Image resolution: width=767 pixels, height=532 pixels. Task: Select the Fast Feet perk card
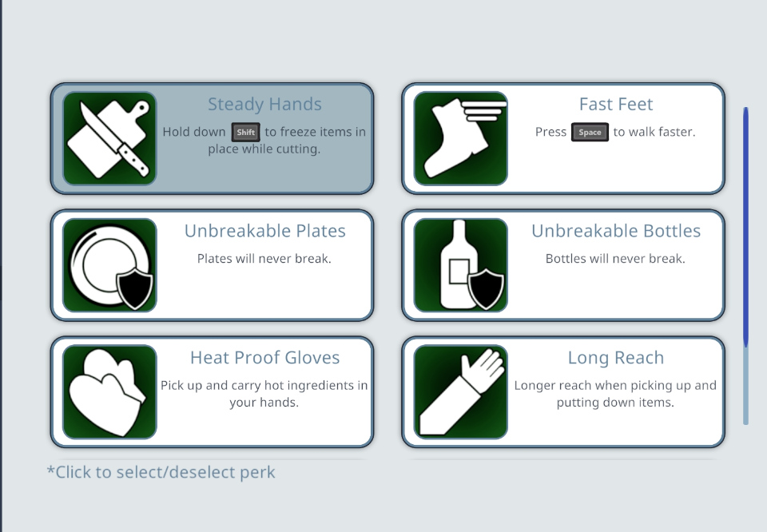563,138
